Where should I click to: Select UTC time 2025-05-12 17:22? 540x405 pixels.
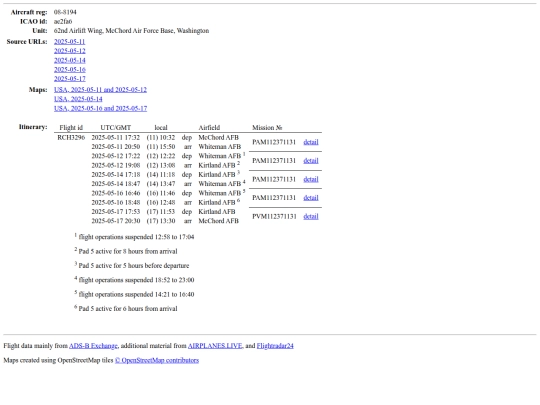[x=116, y=156]
